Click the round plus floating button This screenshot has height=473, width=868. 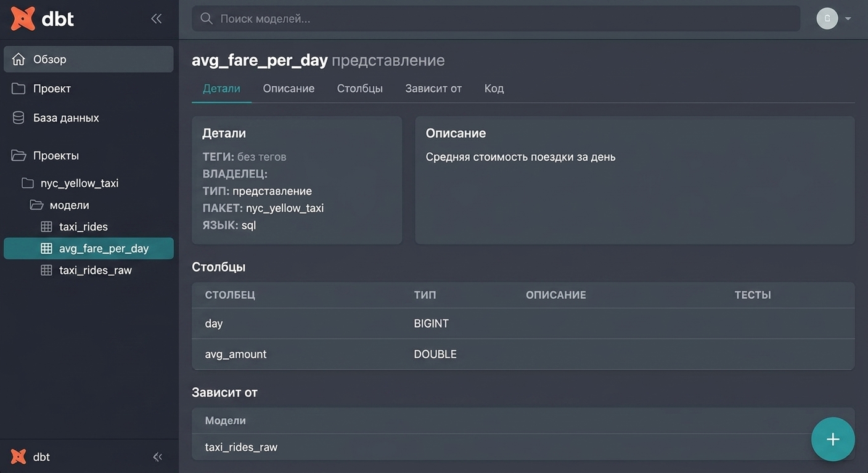pyautogui.click(x=833, y=439)
